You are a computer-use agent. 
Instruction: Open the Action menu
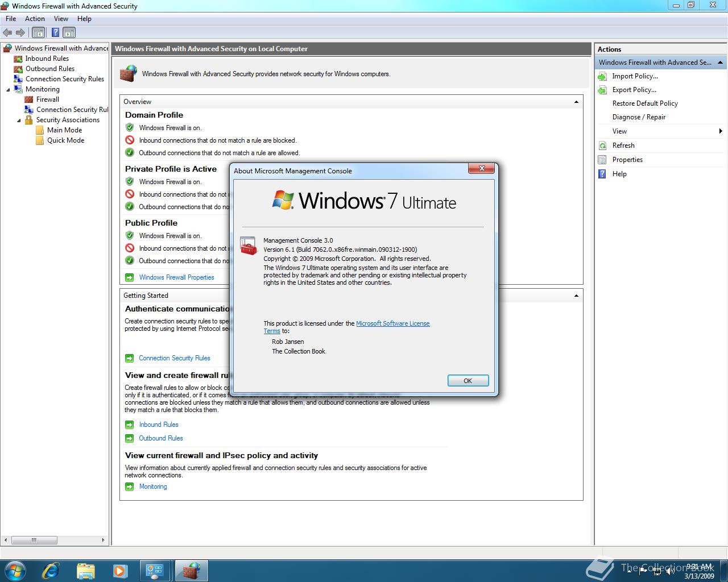click(35, 19)
